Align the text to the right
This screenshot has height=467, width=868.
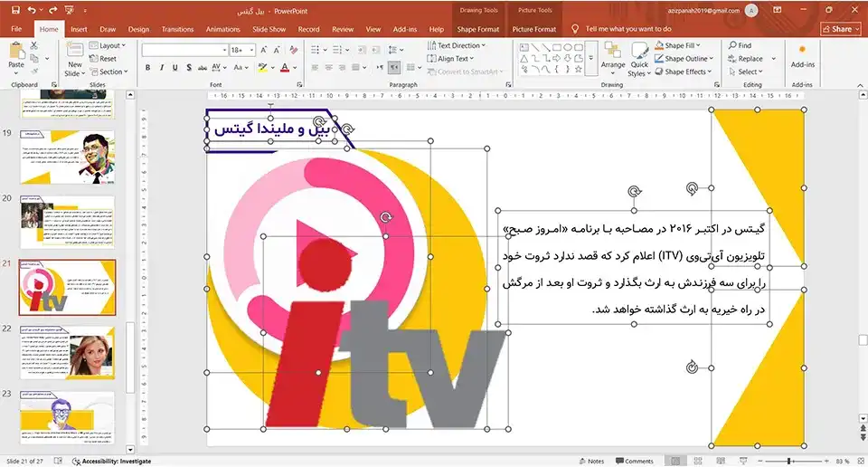point(342,67)
